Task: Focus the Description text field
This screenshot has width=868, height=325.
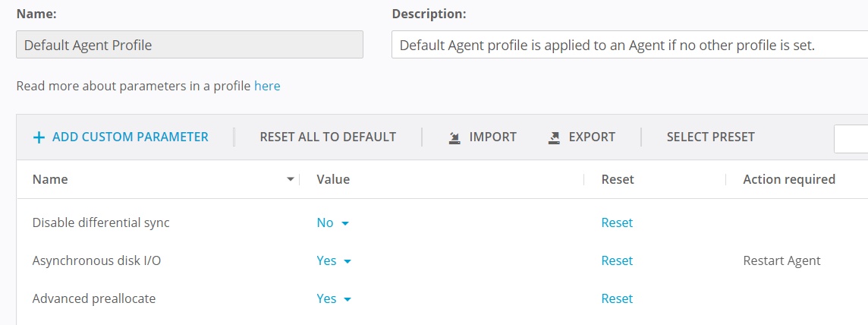Action: (630, 45)
